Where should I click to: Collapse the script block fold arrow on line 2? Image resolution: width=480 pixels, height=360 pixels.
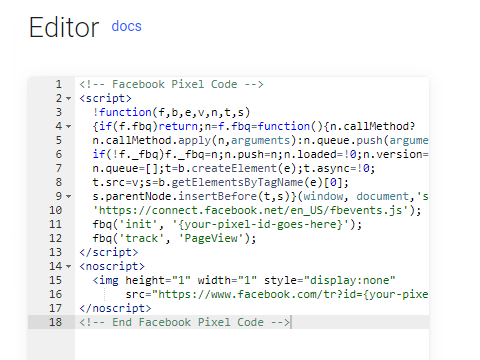pos(69,98)
